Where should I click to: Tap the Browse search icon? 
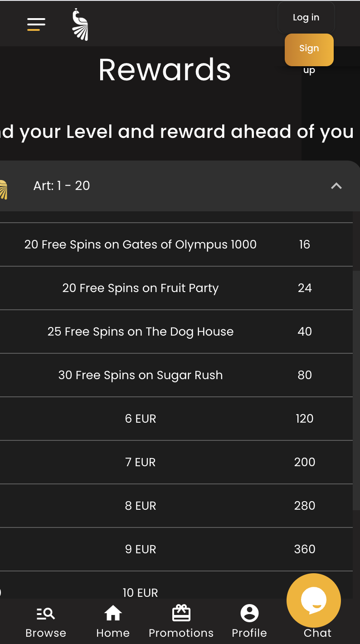click(x=46, y=614)
